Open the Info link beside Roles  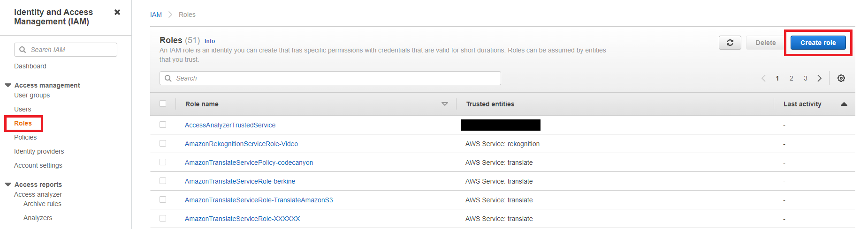tap(210, 41)
